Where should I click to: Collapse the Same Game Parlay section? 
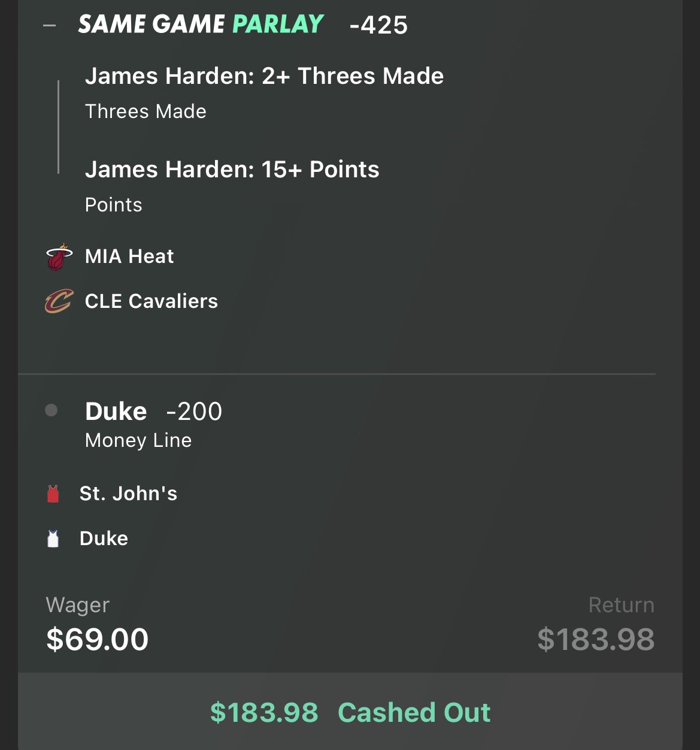pyautogui.click(x=50, y=26)
